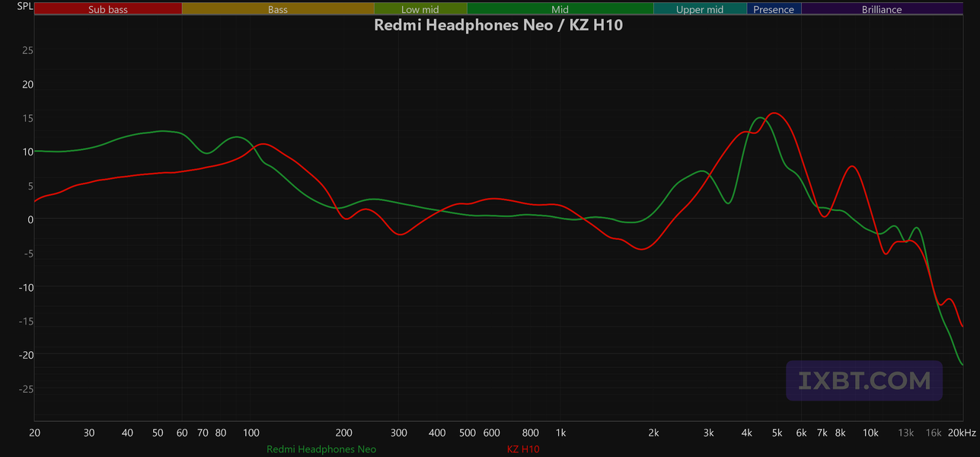Click the 16k frequency axis label
Screen dimensions: 980x457
pyautogui.click(x=934, y=433)
